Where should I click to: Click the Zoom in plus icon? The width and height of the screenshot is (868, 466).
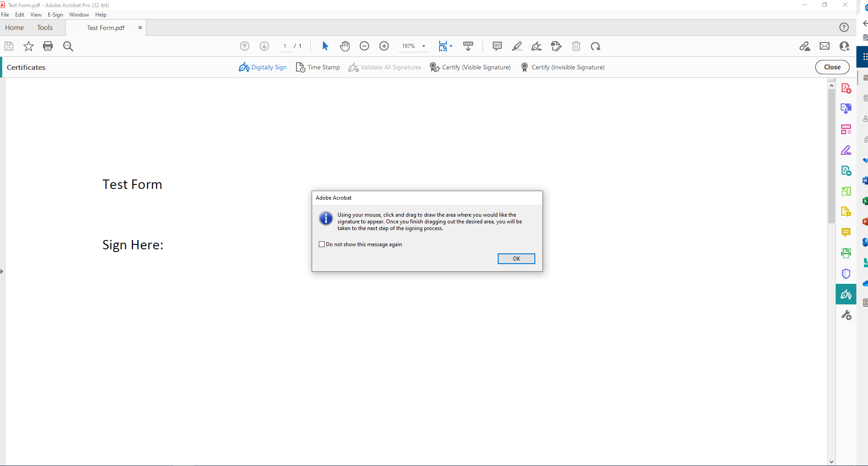coord(384,46)
